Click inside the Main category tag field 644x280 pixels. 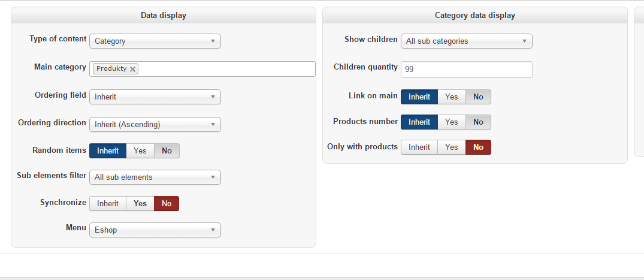(x=228, y=69)
